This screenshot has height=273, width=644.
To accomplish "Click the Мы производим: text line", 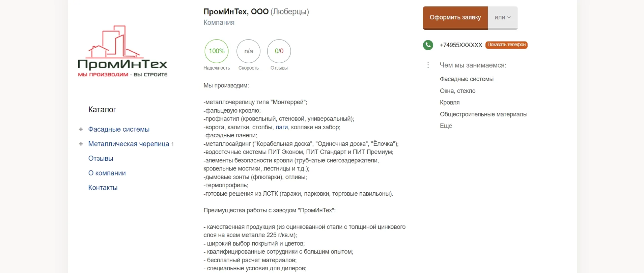I will tap(226, 85).
